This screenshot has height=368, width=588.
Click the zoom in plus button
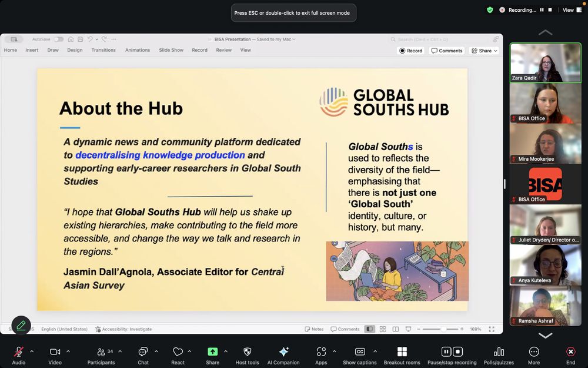[x=462, y=329]
